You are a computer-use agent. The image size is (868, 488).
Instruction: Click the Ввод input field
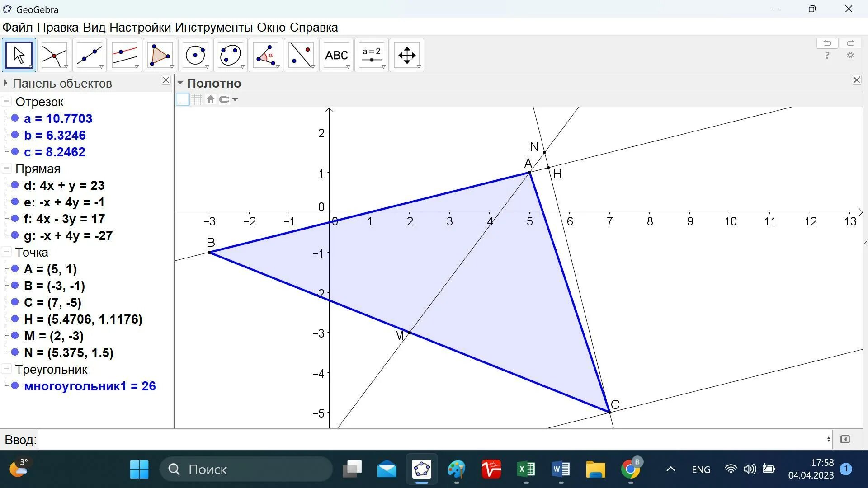tap(434, 439)
